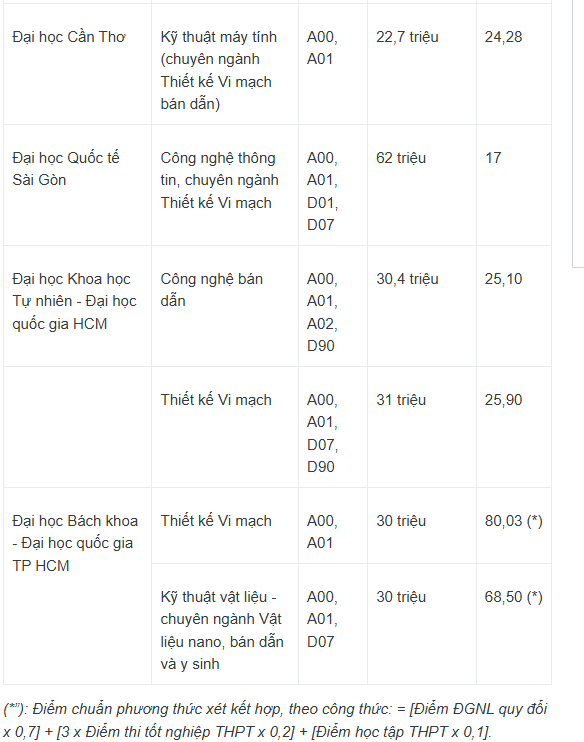Click the score value 17
The image size is (584, 742).
click(x=493, y=158)
